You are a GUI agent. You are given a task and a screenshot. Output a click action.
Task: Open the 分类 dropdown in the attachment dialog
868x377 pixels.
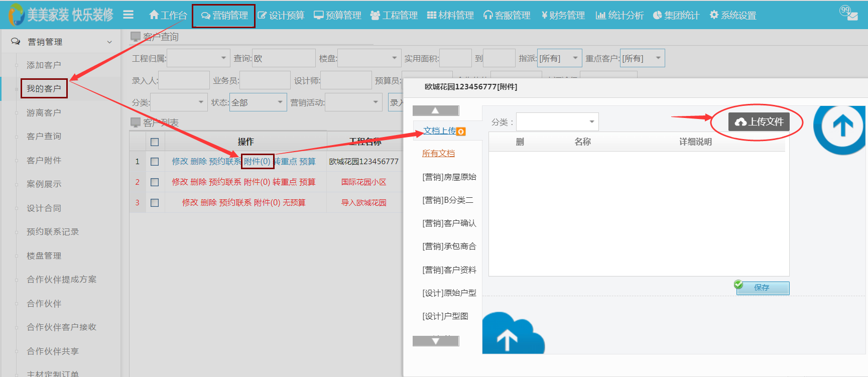pos(557,122)
